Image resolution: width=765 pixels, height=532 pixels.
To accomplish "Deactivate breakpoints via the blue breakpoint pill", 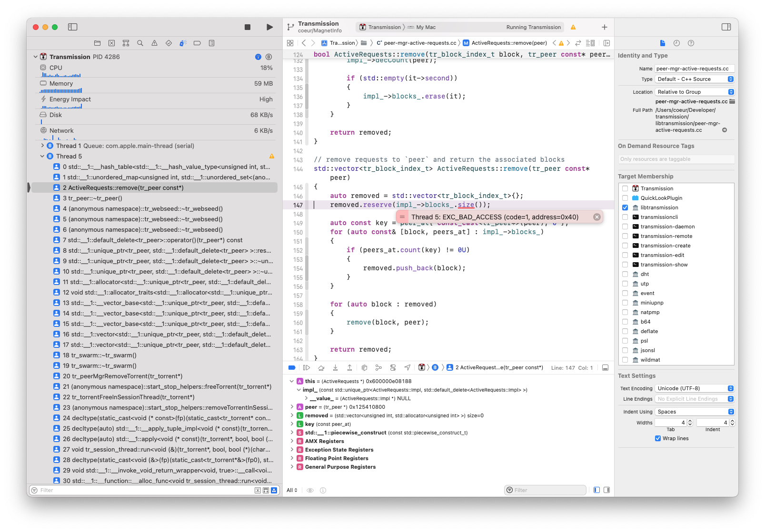I will point(291,367).
